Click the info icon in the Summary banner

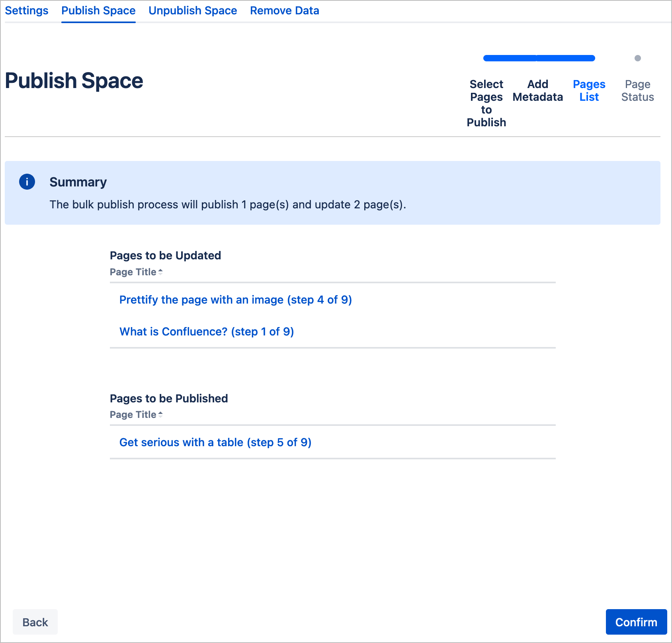[x=27, y=182]
